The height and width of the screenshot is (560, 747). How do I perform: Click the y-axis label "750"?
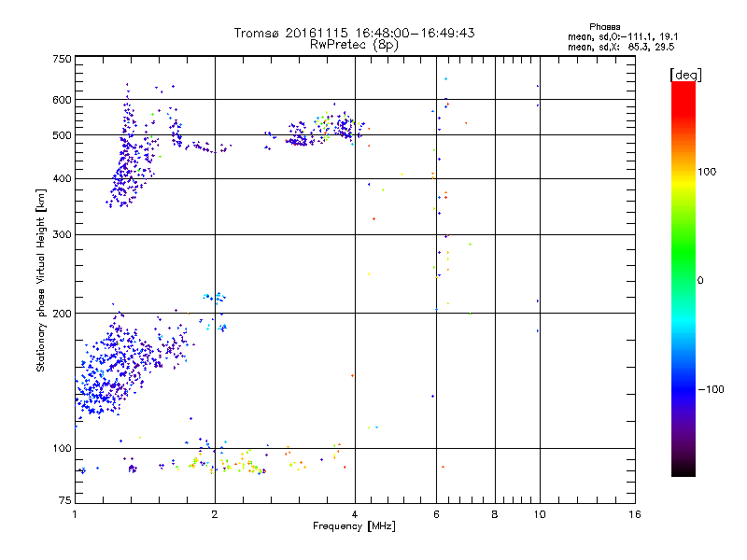click(63, 59)
